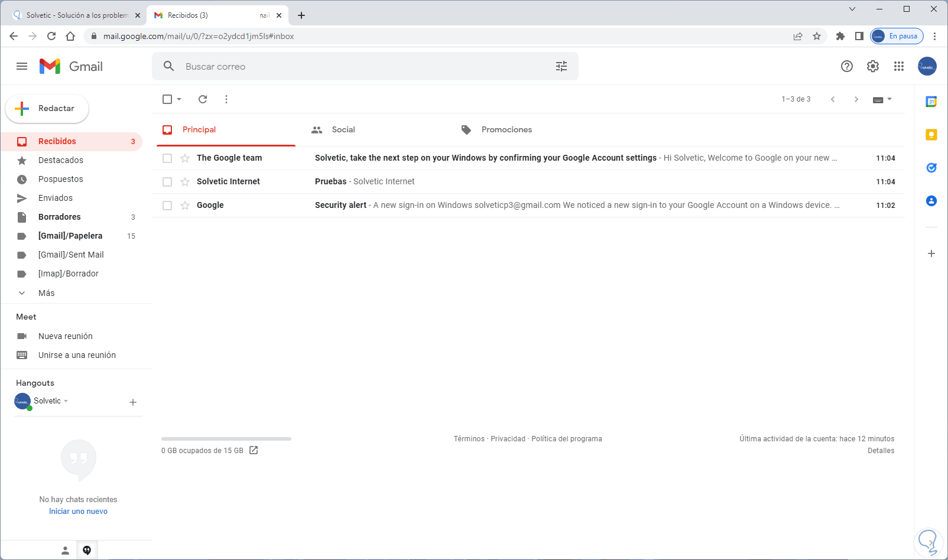Open the Solvetic Hangouts status dropdown
This screenshot has width=948, height=560.
coord(66,401)
